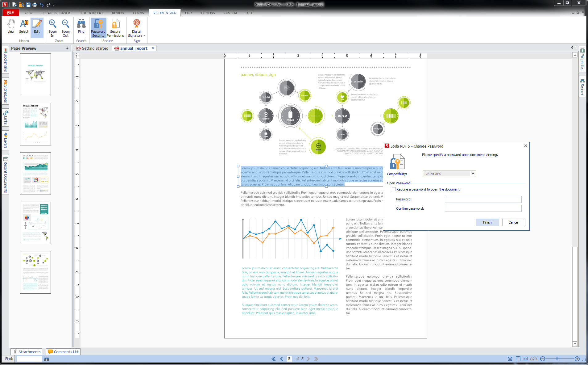The image size is (588, 365).
Task: Open the HELP ribbon tab
Action: (x=249, y=13)
